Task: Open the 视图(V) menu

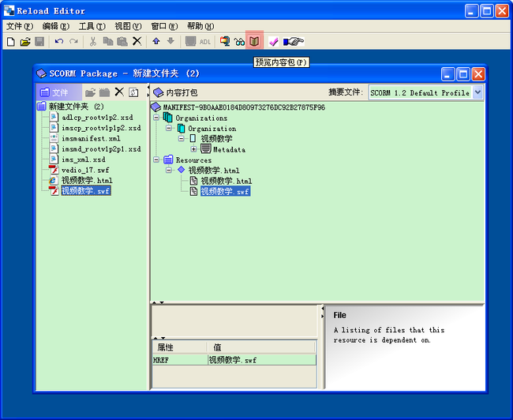Action: 128,26
